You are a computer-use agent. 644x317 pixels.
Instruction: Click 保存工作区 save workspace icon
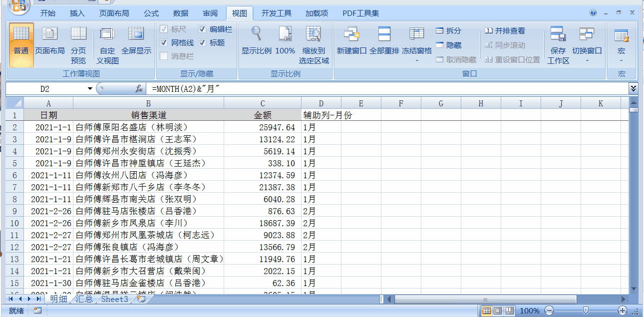558,34
